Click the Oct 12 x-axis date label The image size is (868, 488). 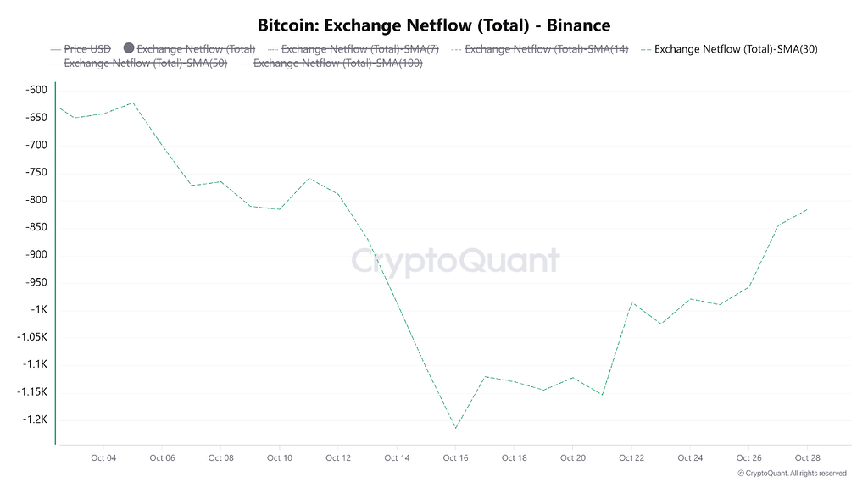338,458
